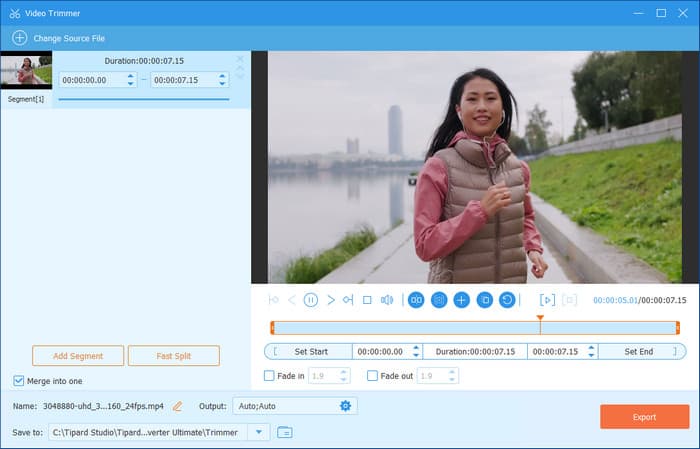Screen dimensions: 700x449
Task: Click the Save to path field
Action: [149, 432]
